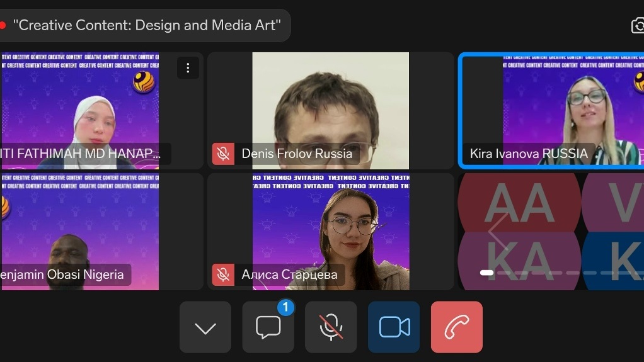Click the muted mic icon beside Алиса Старцева

(222, 274)
